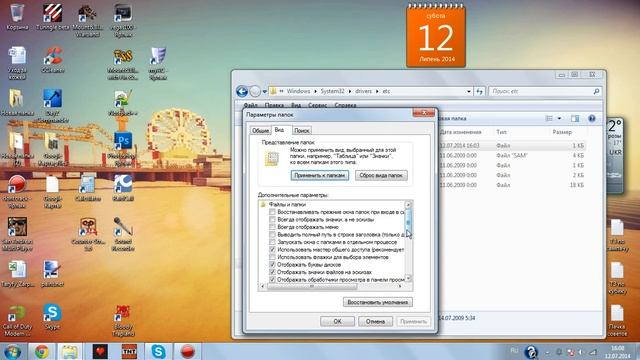
Task: Open the Справка menu in Explorer
Action: point(345,105)
